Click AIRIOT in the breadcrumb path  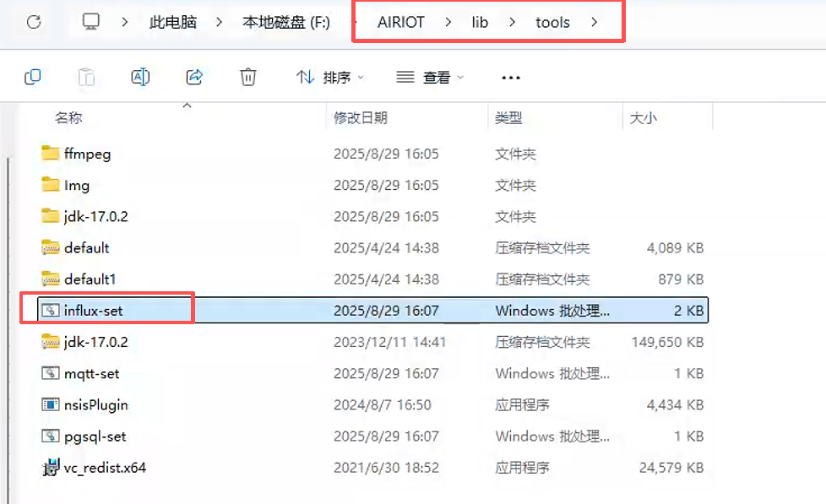tap(401, 22)
